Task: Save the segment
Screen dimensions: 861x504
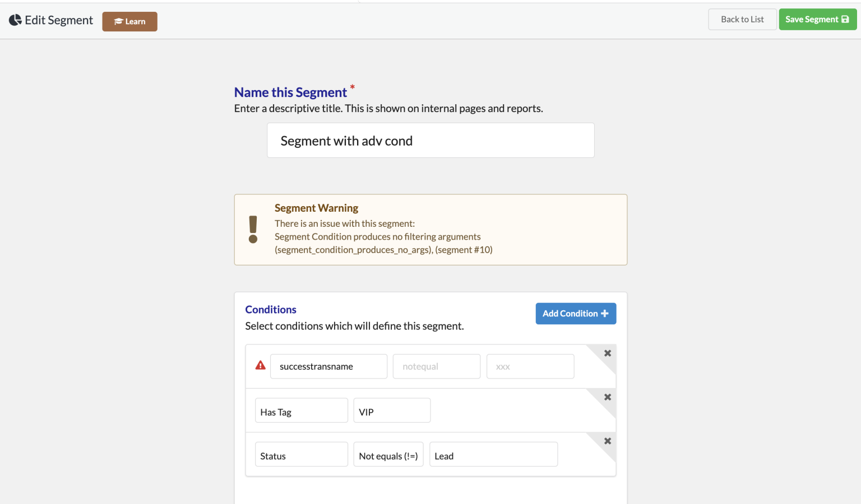Action: point(817,18)
